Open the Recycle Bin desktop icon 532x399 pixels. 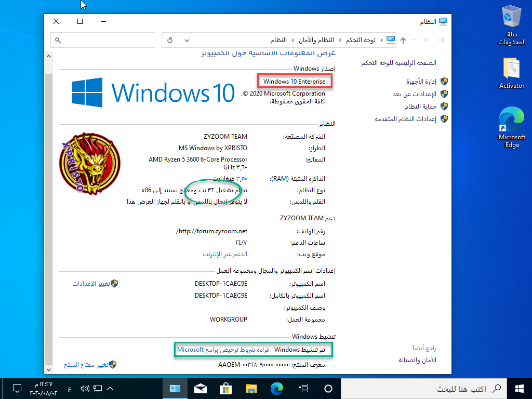pos(512,25)
